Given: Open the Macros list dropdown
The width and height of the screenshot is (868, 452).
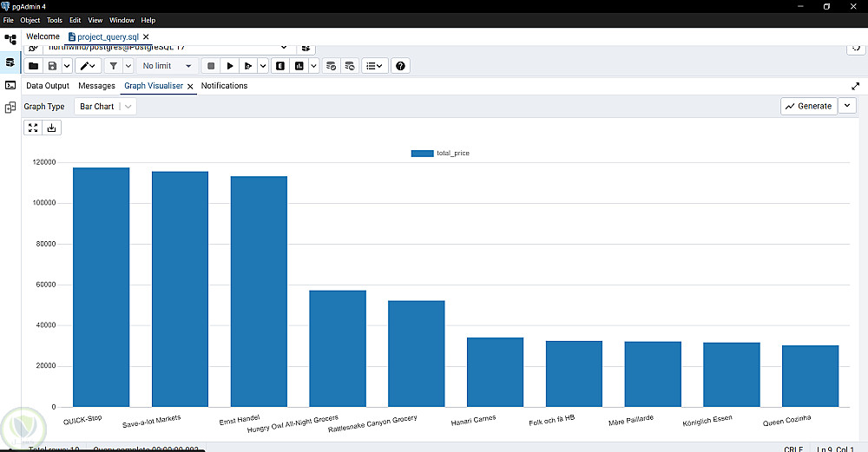Looking at the screenshot, I should (x=375, y=66).
